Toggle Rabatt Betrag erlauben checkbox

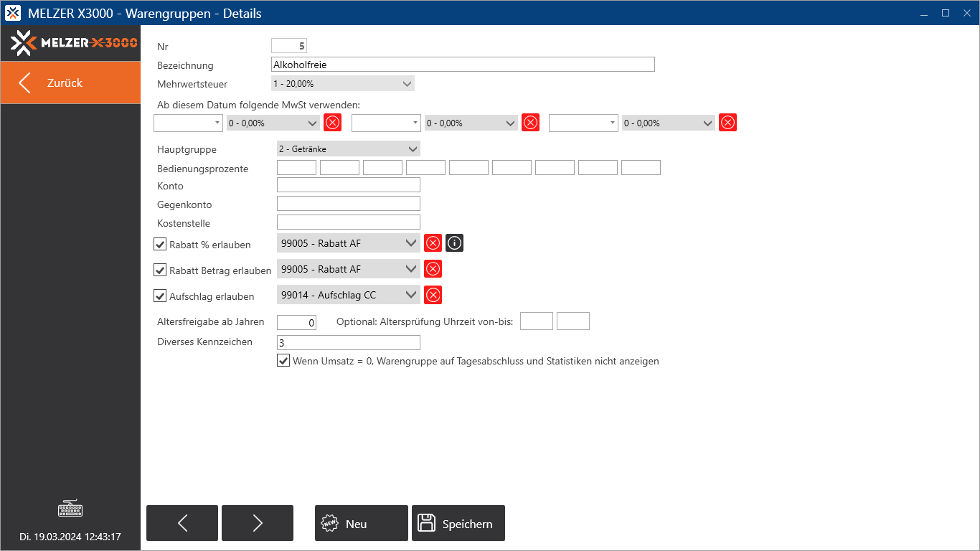tap(160, 270)
